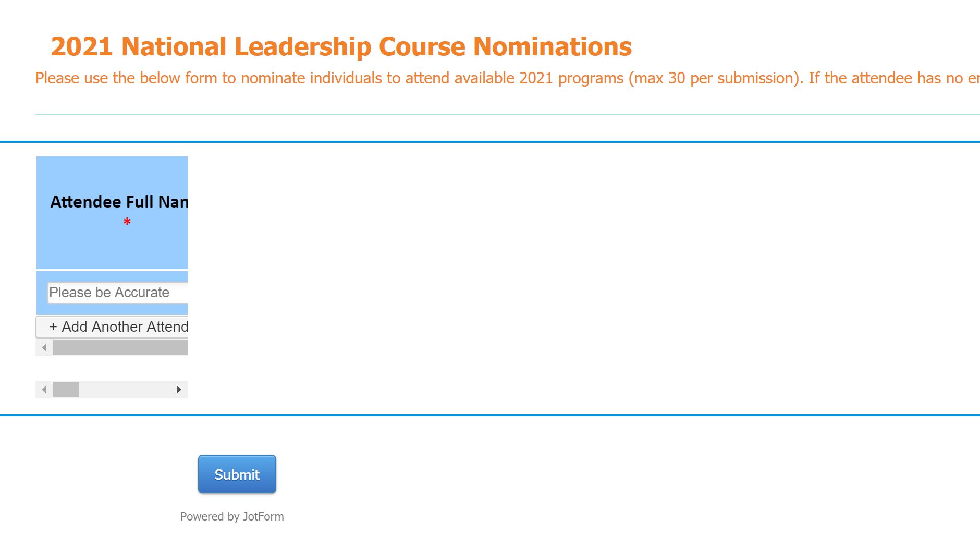
Task: Click the blue separator bar above the form
Action: click(x=490, y=141)
